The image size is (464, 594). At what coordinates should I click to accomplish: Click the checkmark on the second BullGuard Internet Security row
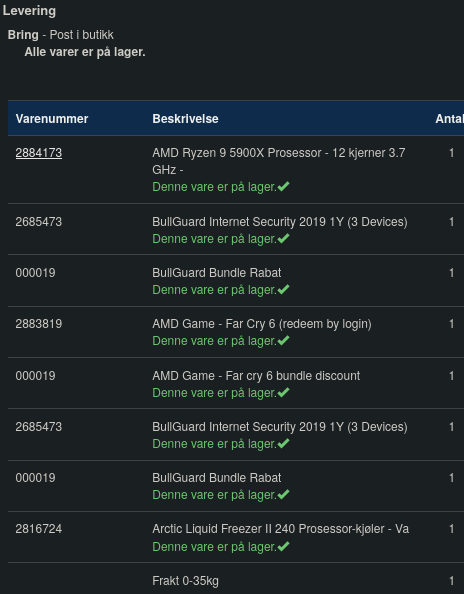[284, 443]
